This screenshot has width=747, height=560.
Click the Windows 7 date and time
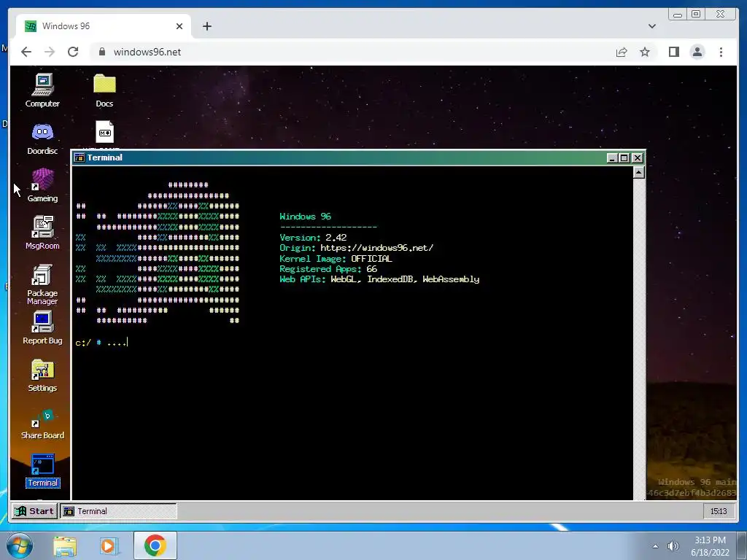pos(710,546)
